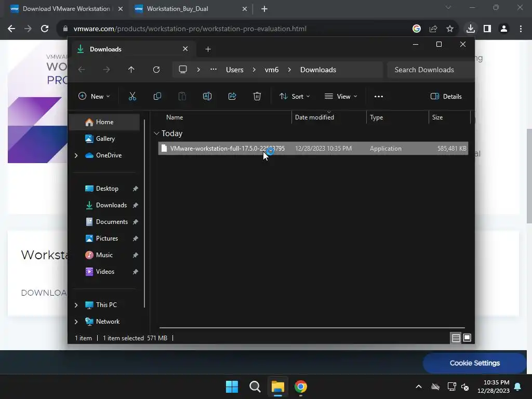This screenshot has width=532, height=399.
Task: Collapse the Today group
Action: [x=156, y=134]
